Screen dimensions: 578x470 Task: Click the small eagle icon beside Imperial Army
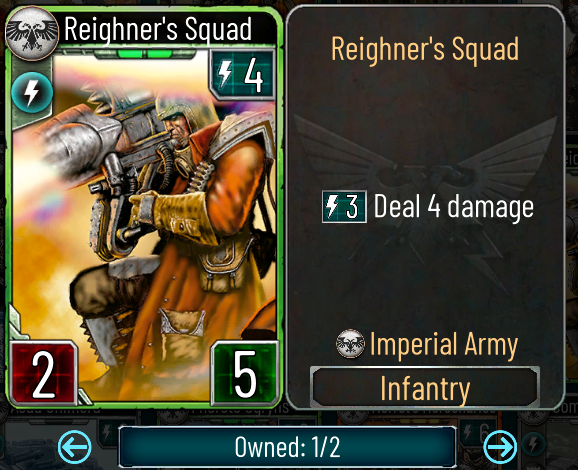point(350,344)
